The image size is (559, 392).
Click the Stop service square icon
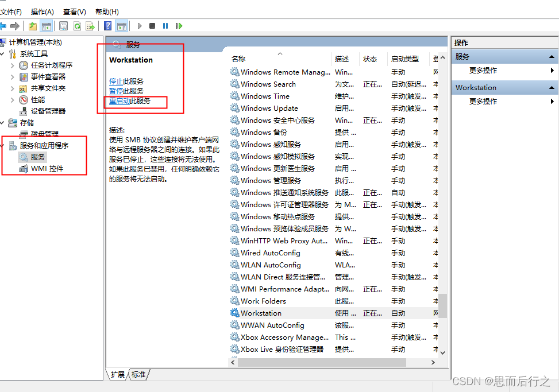coord(152,26)
